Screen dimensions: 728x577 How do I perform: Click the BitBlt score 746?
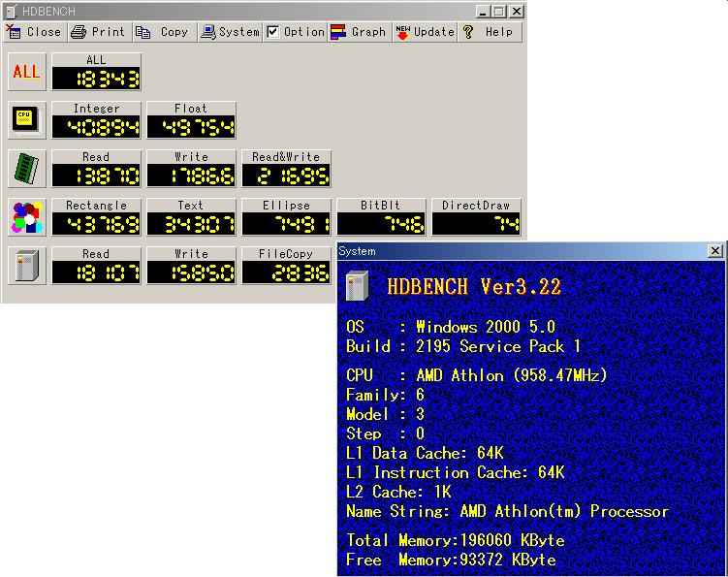pos(381,224)
